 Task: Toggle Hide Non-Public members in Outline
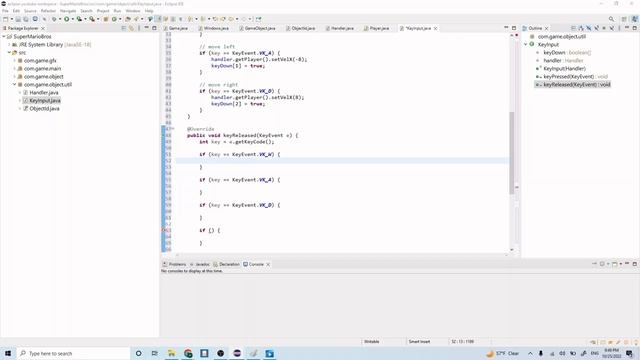604,28
